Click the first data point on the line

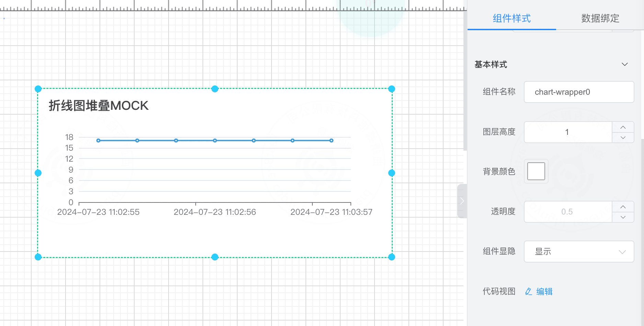pyautogui.click(x=99, y=140)
